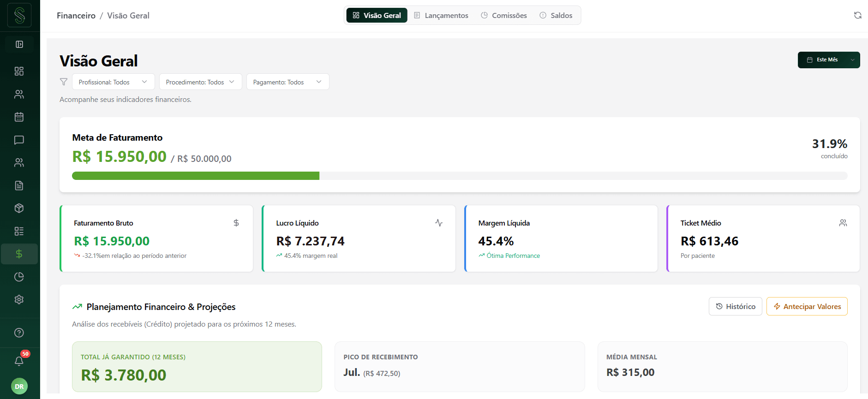Viewport: 868px width, 399px height.
Task: Open the chat message icon in sidebar
Action: coord(19,140)
